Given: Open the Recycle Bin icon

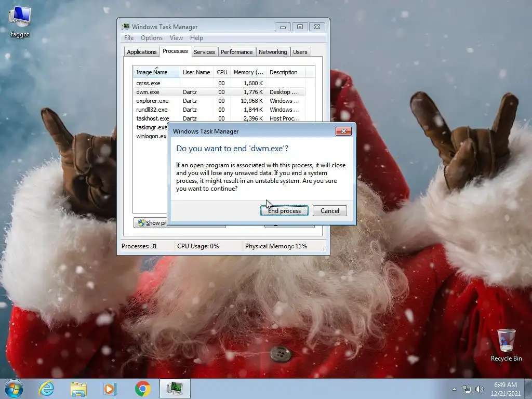Looking at the screenshot, I should click(x=506, y=345).
